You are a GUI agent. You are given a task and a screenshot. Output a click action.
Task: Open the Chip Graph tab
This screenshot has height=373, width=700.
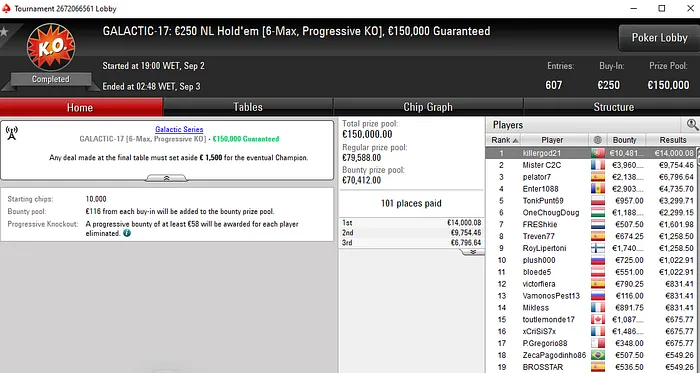tap(428, 107)
